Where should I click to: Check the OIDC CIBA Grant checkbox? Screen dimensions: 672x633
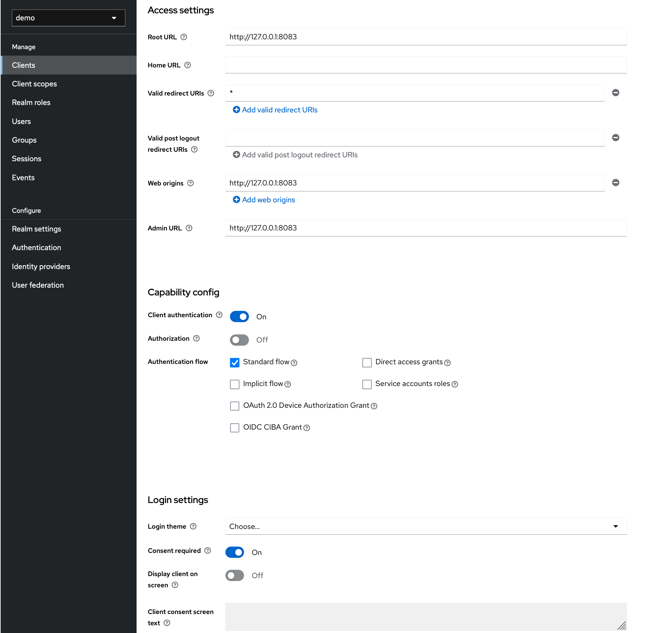(235, 428)
